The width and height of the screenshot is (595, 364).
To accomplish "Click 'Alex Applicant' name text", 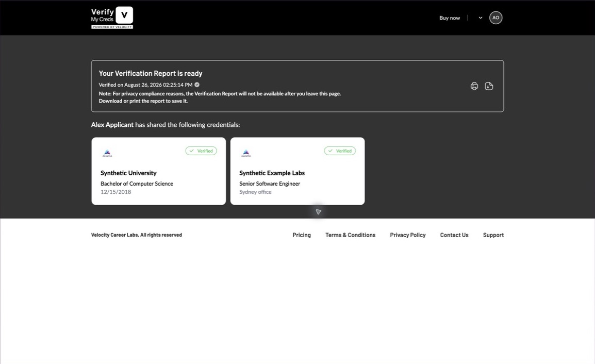I will coord(112,125).
